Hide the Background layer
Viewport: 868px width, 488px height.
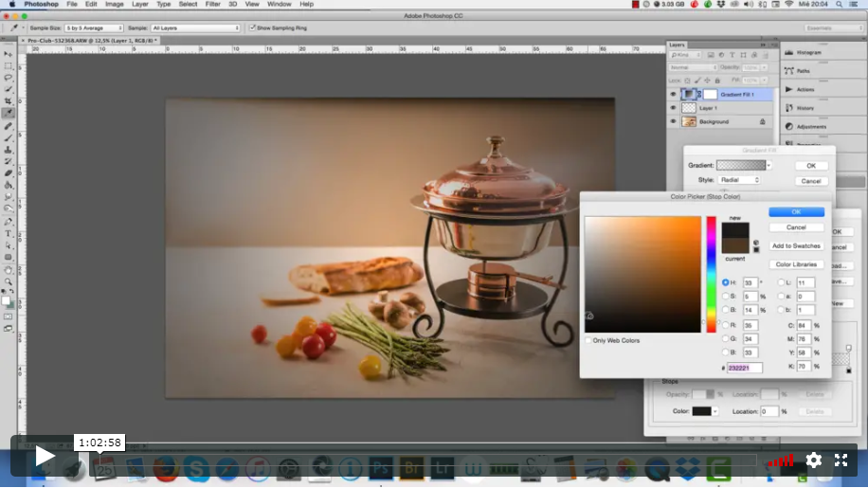click(x=673, y=121)
